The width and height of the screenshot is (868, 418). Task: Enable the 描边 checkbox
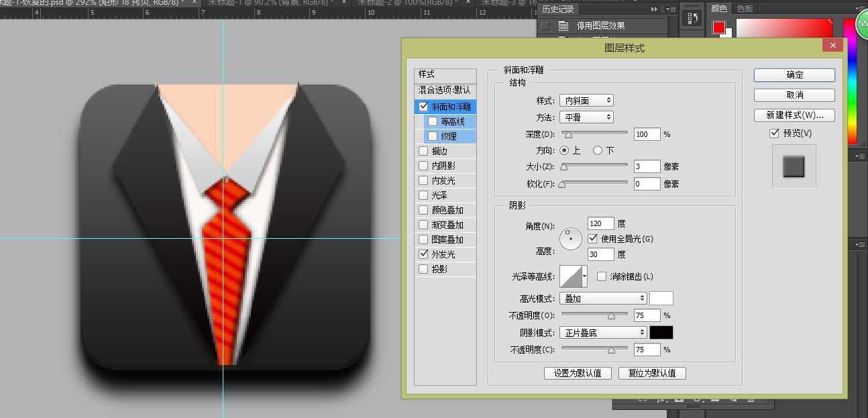point(423,151)
